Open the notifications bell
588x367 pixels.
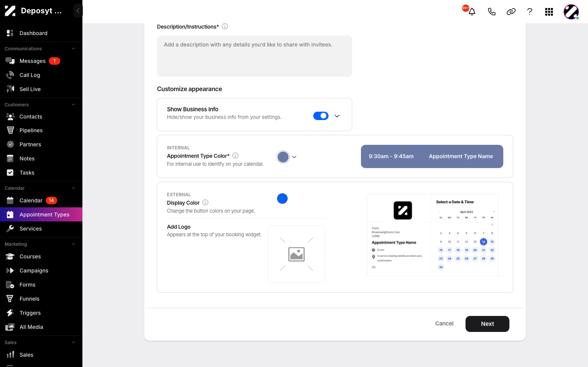(x=472, y=12)
